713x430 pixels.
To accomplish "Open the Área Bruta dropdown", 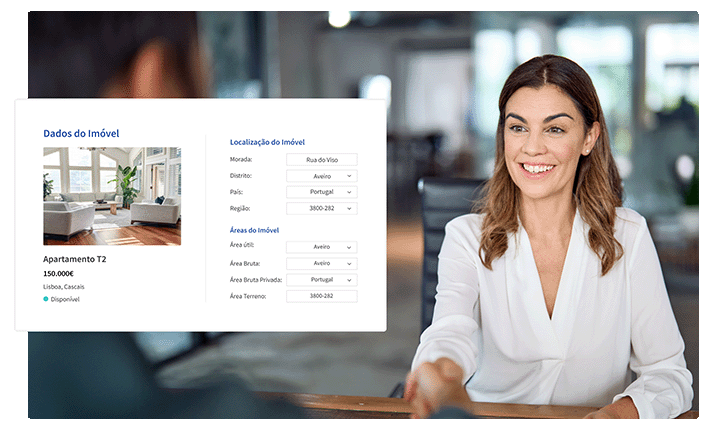I will [x=321, y=263].
